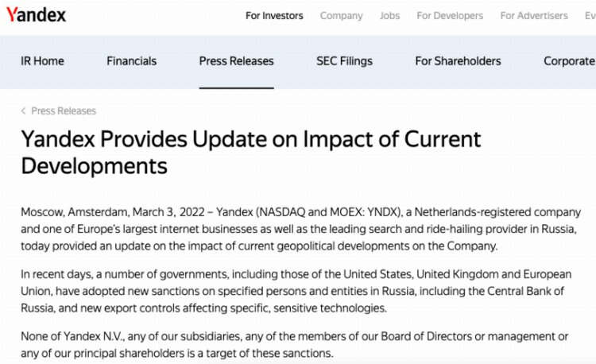Screen dimensions: 596x364
Task: Open the partially visible Corporate tab
Action: [569, 61]
